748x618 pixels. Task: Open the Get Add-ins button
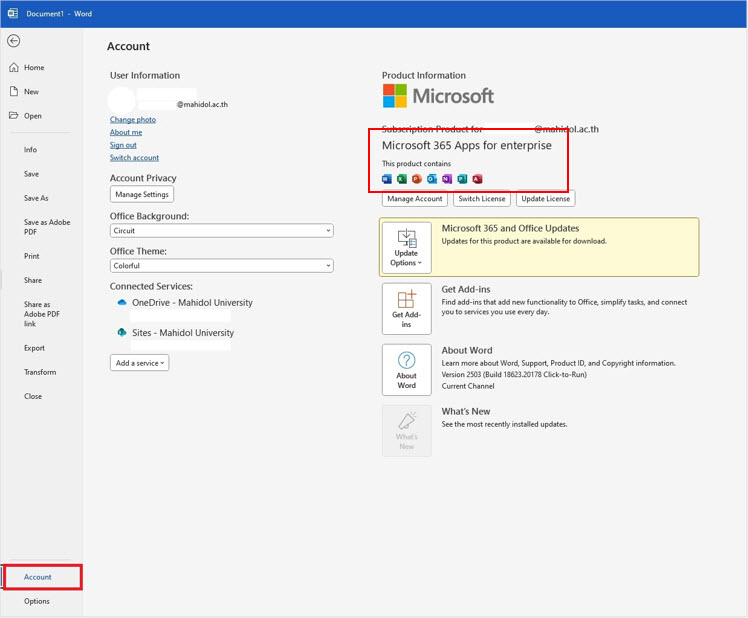point(407,308)
